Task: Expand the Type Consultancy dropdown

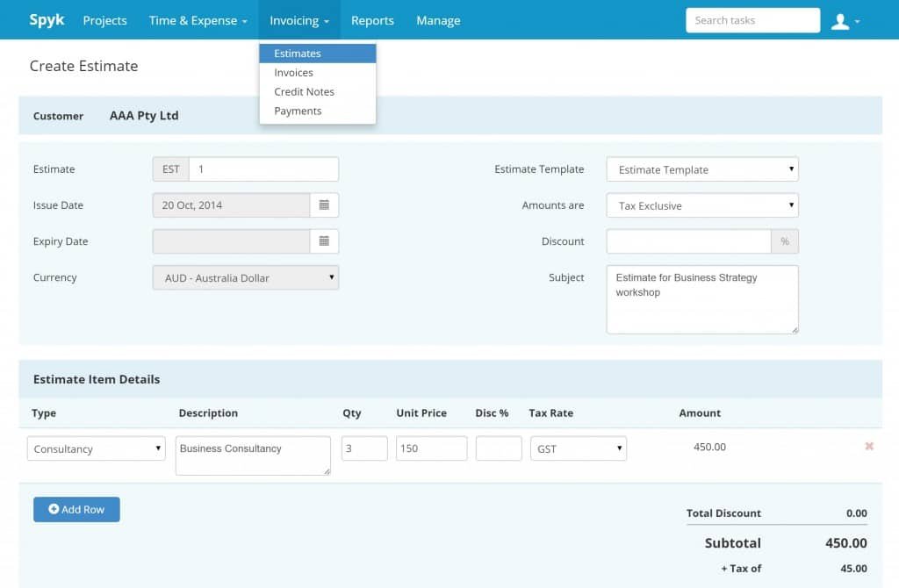Action: click(x=96, y=448)
